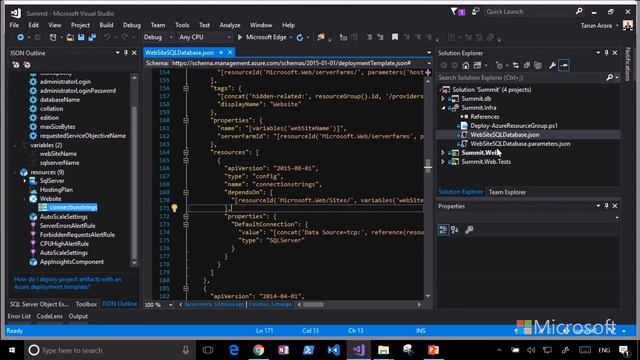Click the Home icon in Solution Explorer
640x360 pixels.
(x=466, y=65)
